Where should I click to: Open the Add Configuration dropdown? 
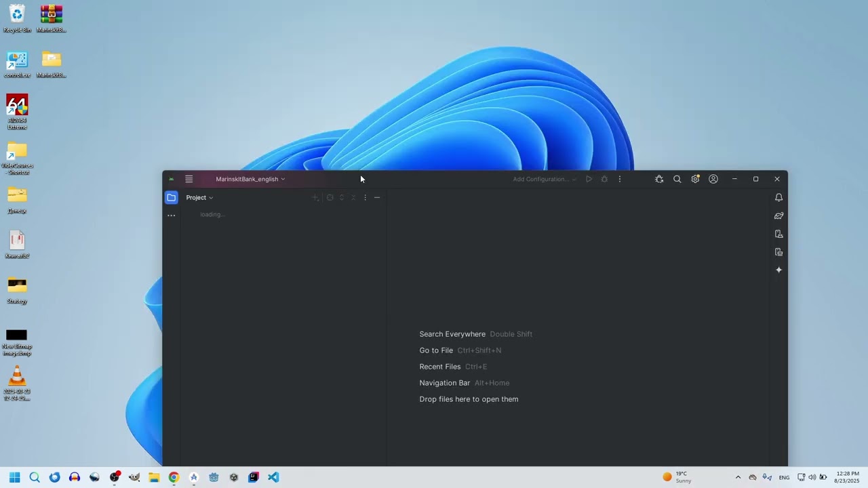545,179
